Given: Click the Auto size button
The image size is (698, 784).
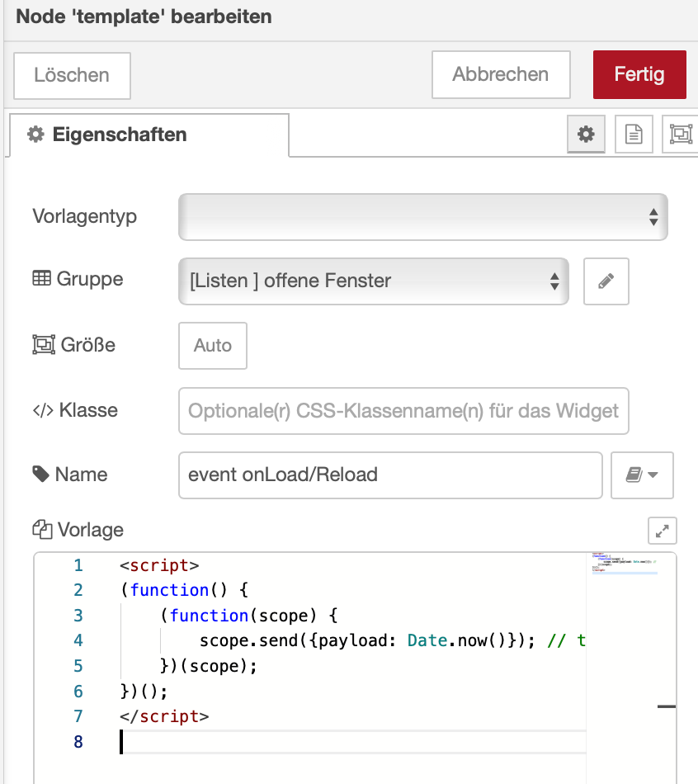Looking at the screenshot, I should tap(213, 346).
